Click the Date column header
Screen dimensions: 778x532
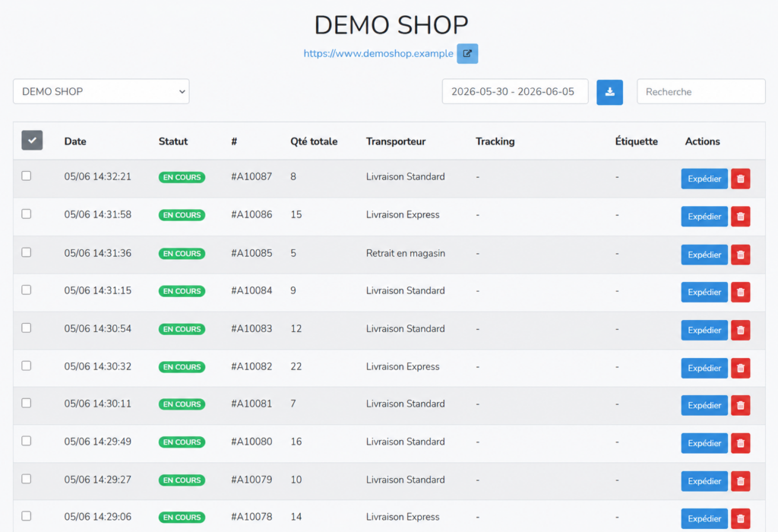[75, 141]
